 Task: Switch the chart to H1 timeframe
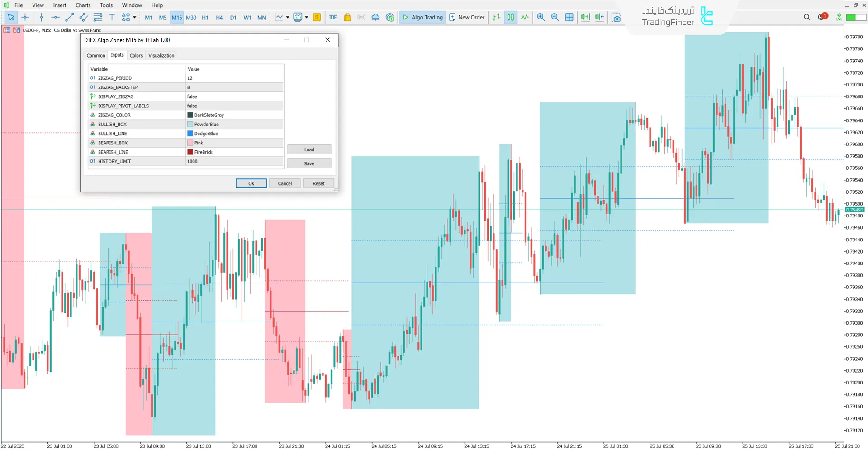205,18
